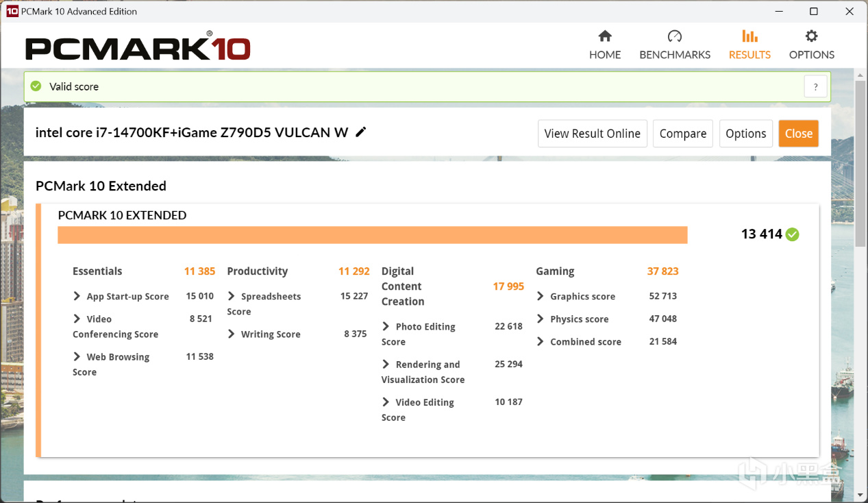
Task: Click the Options button beside Compare
Action: (x=746, y=134)
